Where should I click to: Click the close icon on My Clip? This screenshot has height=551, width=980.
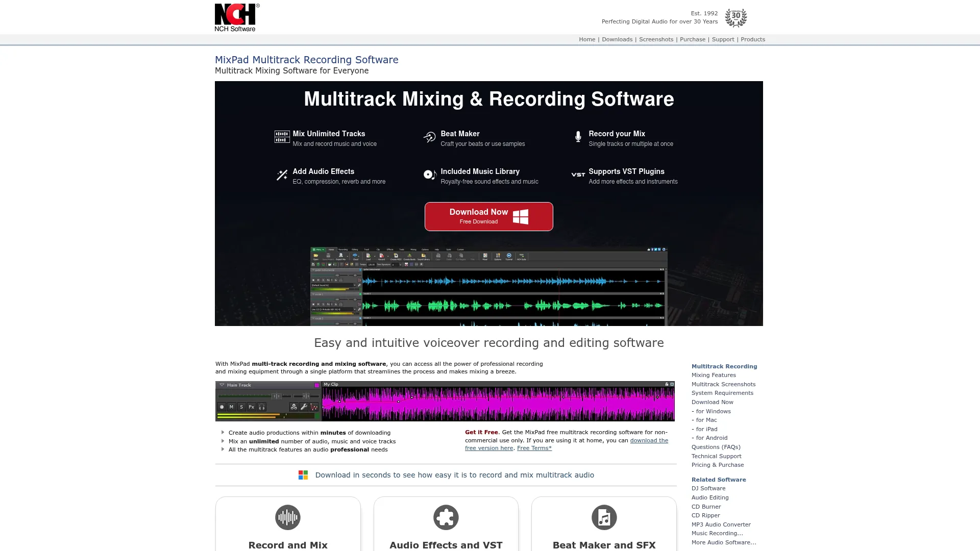pyautogui.click(x=672, y=384)
